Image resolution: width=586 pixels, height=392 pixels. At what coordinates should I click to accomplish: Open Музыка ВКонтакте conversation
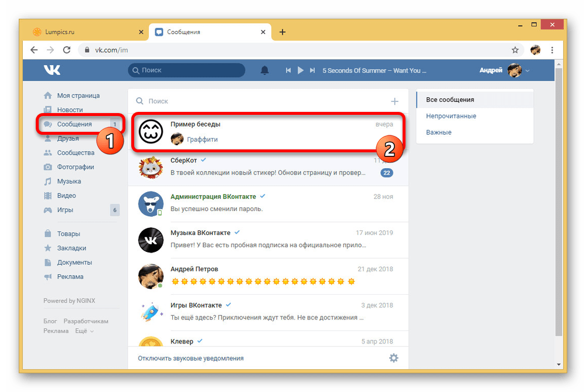(268, 240)
